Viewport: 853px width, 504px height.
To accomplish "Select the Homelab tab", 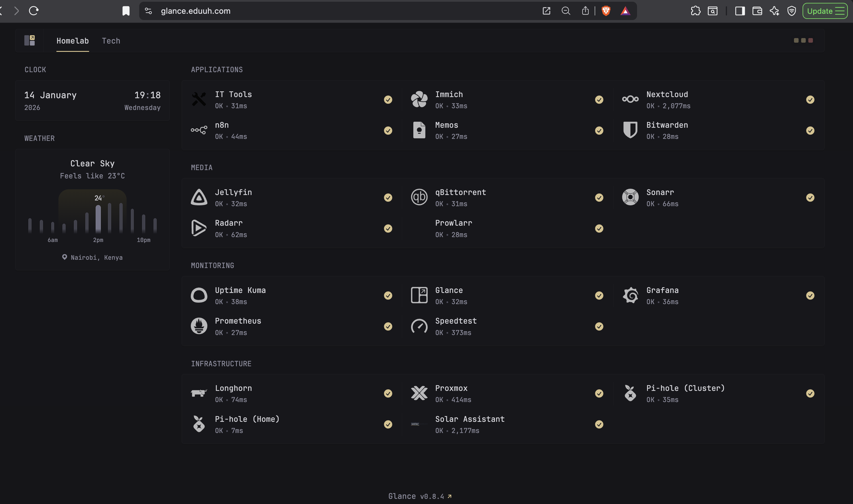I will 72,41.
